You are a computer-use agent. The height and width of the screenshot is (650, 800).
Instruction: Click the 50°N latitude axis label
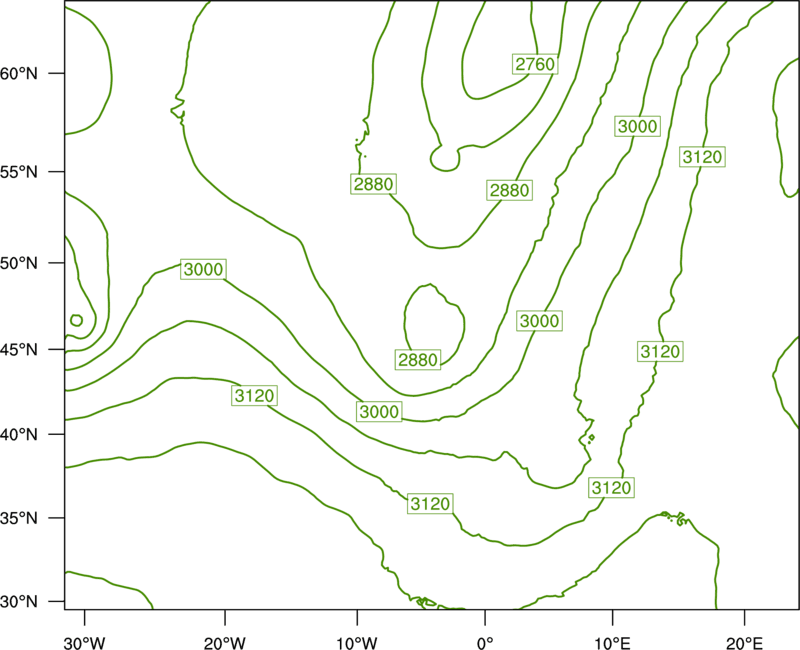(x=19, y=263)
